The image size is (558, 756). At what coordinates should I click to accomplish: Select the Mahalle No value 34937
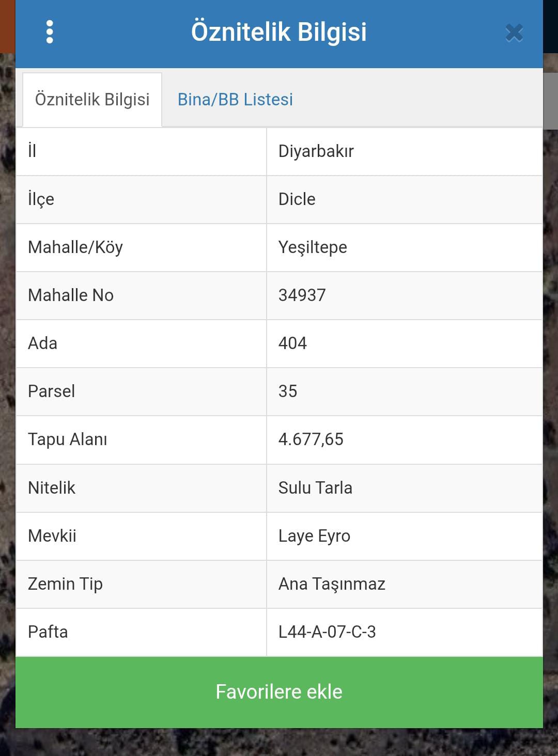point(302,295)
